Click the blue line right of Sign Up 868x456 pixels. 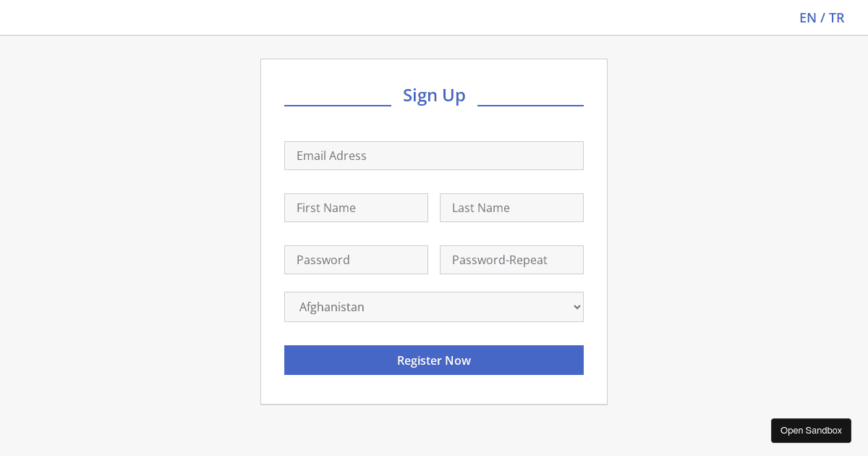530,106
